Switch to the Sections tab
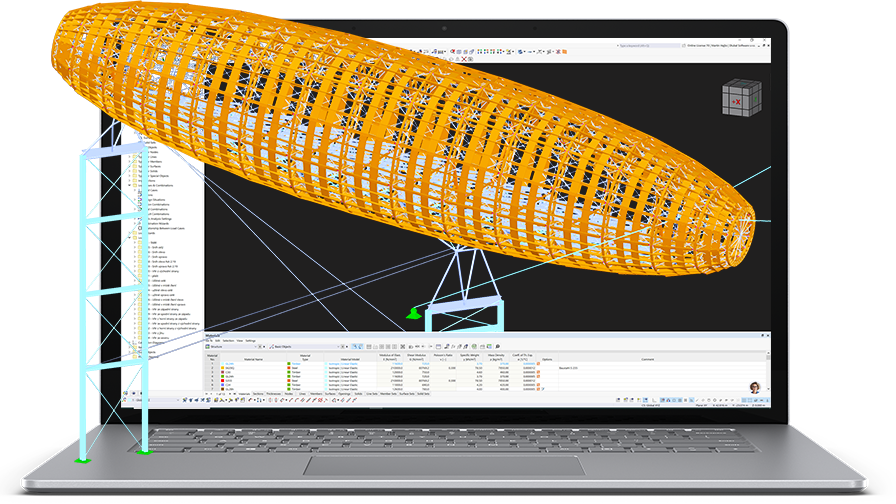Viewport: 896px width, 504px height. click(x=258, y=394)
